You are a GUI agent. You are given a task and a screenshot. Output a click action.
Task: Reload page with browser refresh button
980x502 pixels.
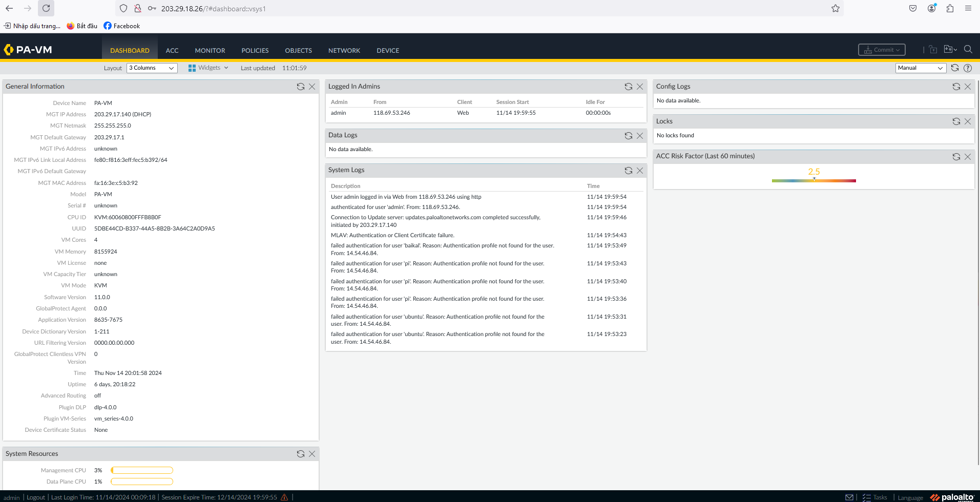coord(46,8)
